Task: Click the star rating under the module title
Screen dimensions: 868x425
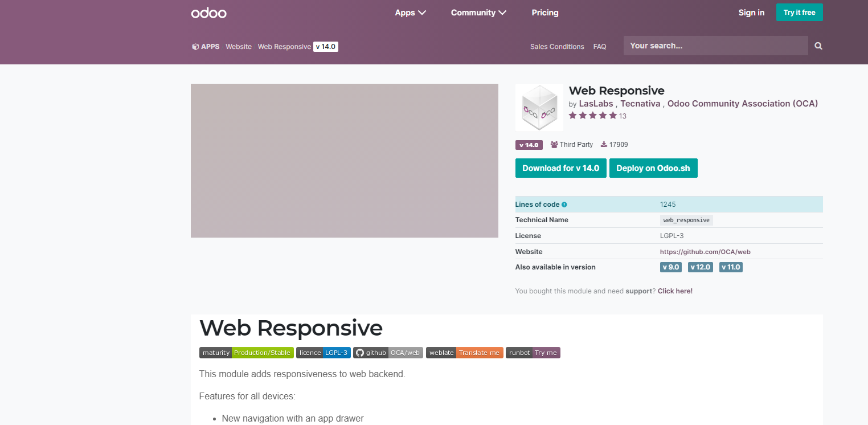Action: tap(593, 116)
